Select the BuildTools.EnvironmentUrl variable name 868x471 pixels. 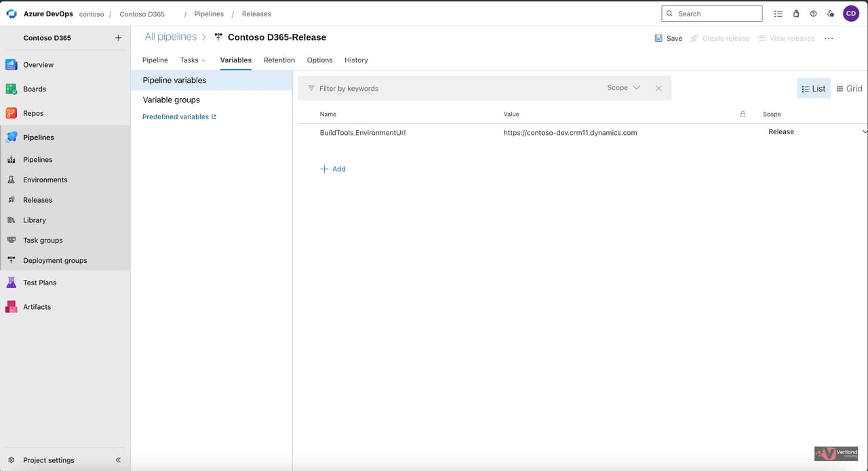tap(363, 133)
